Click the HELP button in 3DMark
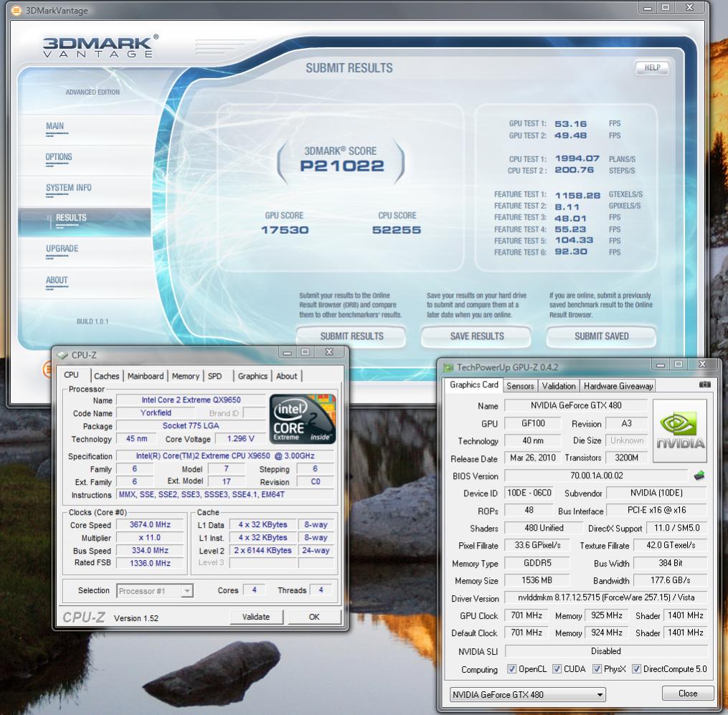Screen dimensions: 728x715 [652, 68]
